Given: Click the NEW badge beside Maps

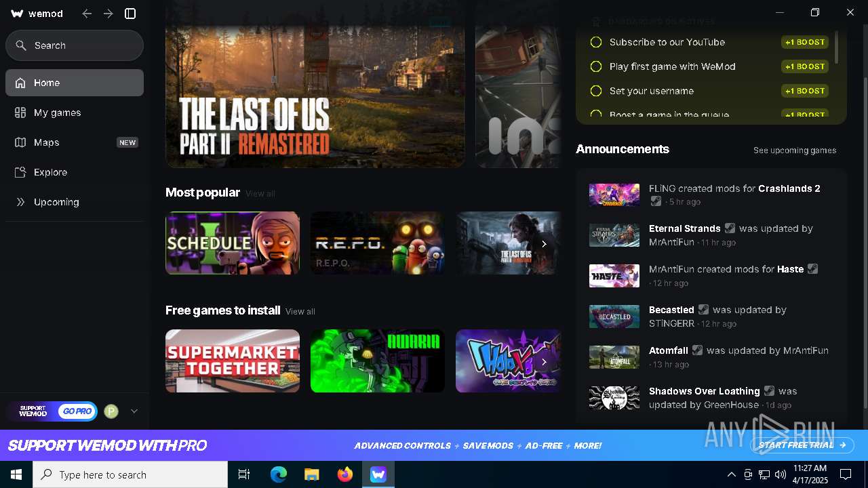Looking at the screenshot, I should point(127,142).
